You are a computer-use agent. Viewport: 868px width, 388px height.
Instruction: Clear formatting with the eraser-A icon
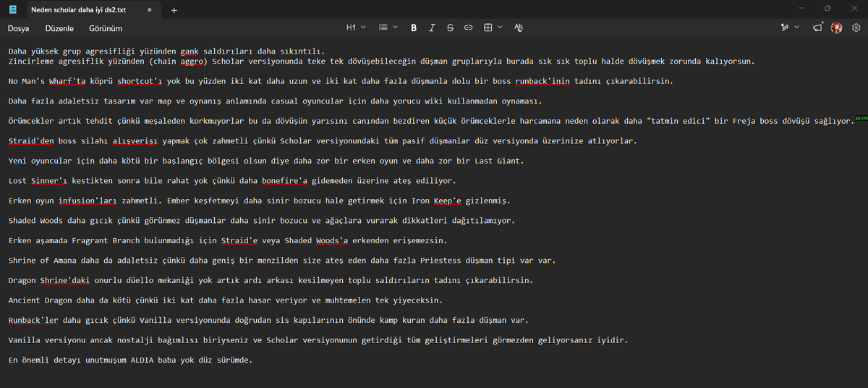(518, 28)
